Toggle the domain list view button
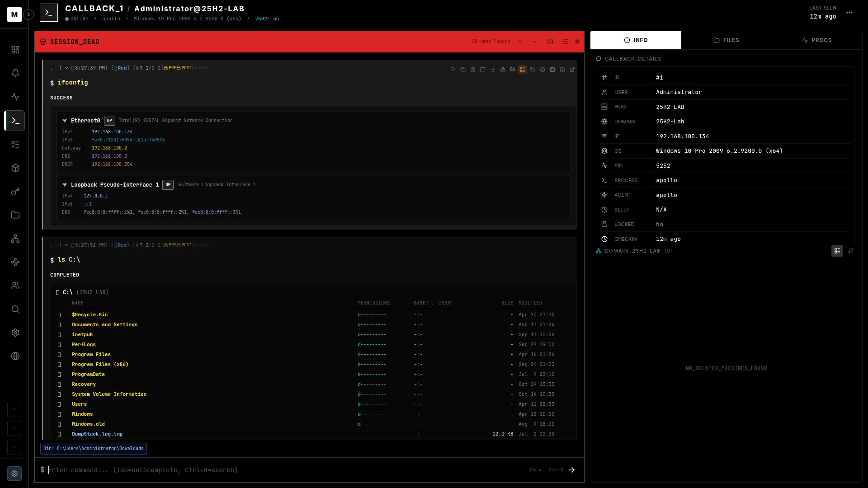868x488 pixels. pos(837,251)
